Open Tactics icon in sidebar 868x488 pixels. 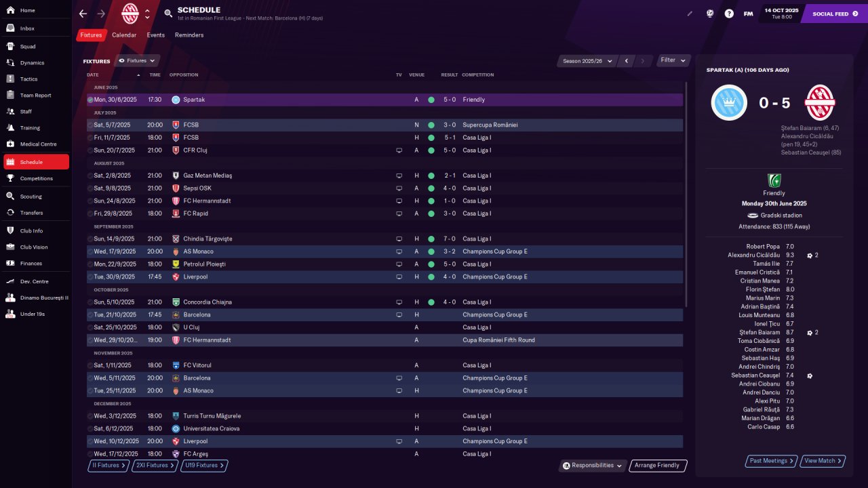click(11, 79)
